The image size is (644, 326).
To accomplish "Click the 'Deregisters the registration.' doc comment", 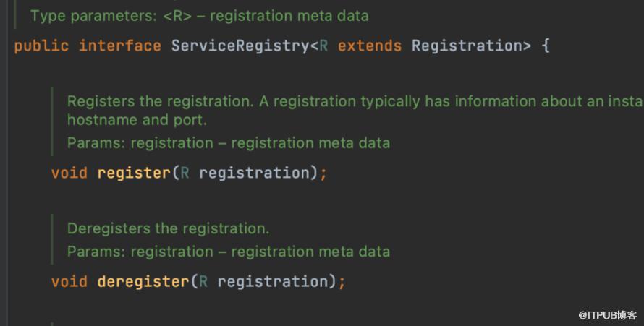I will (x=168, y=228).
